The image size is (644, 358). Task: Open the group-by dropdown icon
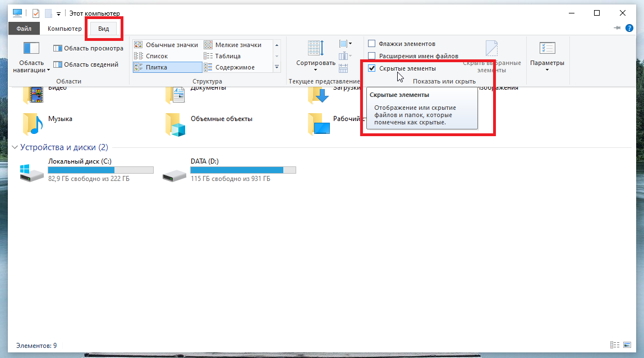click(345, 44)
